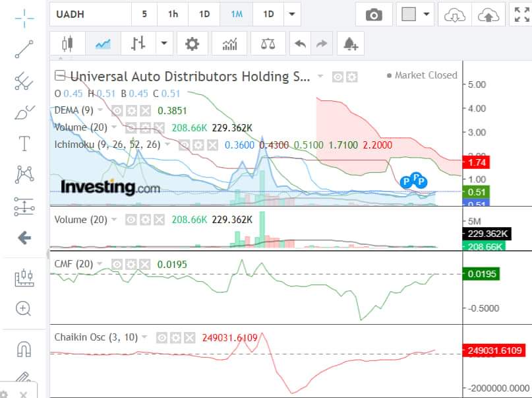Select the long position prediction tool
Image resolution: width=532 pixels, height=398 pixels.
tap(24, 206)
